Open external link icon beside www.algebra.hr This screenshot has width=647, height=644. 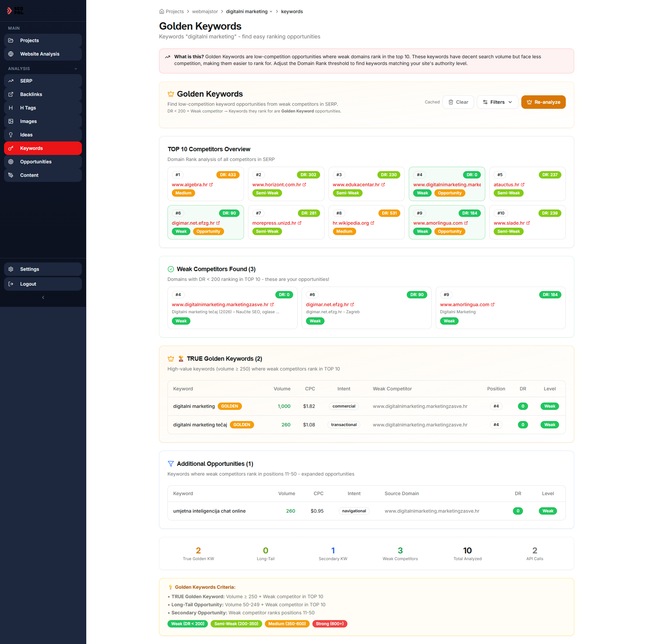pos(211,185)
